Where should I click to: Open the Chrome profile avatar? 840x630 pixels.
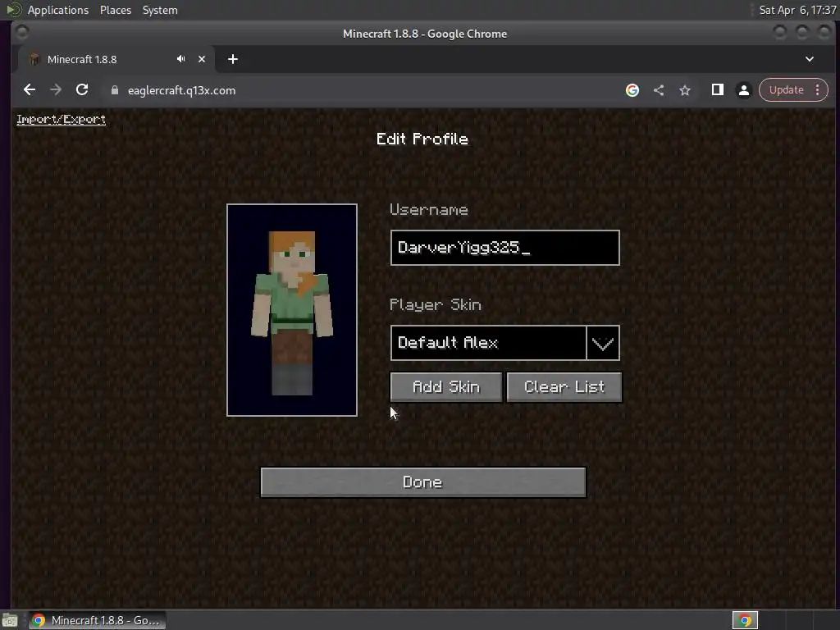click(x=743, y=90)
